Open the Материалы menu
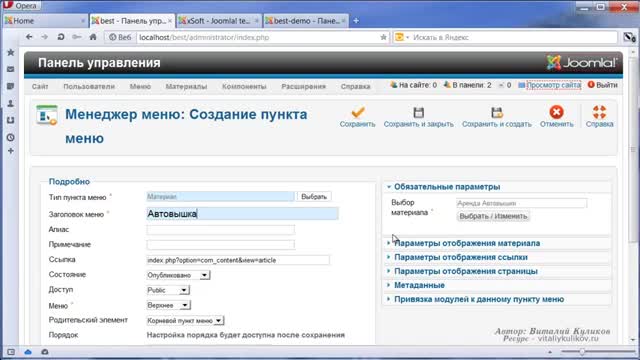Screen dimensions: 640x360 point(186,87)
